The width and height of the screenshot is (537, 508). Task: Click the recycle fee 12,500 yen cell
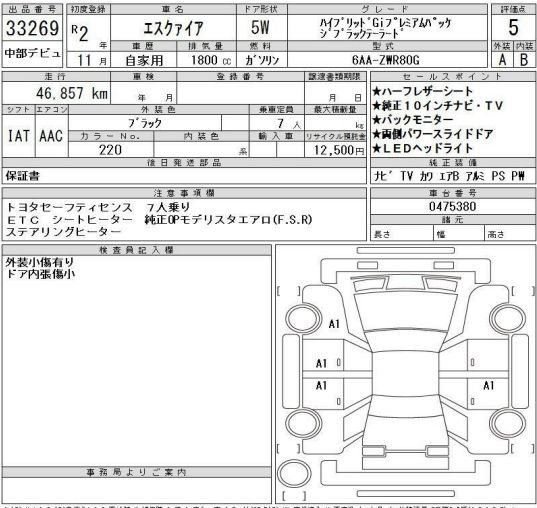coord(335,150)
